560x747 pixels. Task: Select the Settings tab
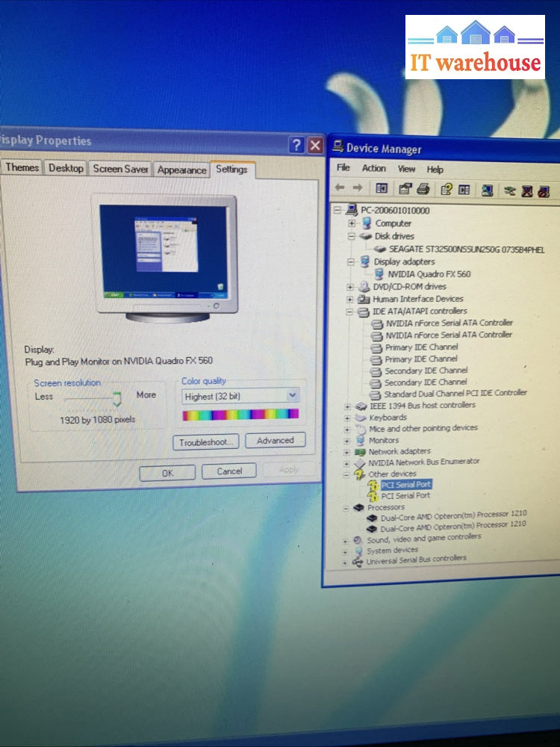pos(232,169)
